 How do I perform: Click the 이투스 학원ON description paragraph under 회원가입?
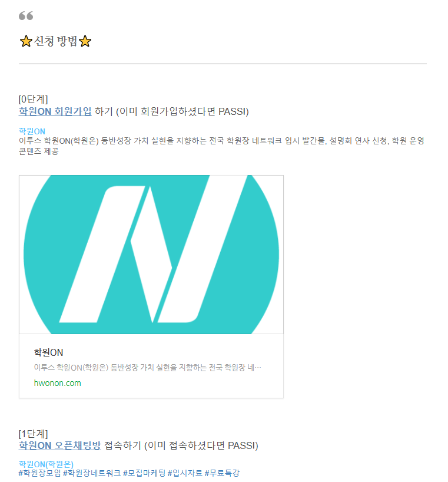(221, 146)
